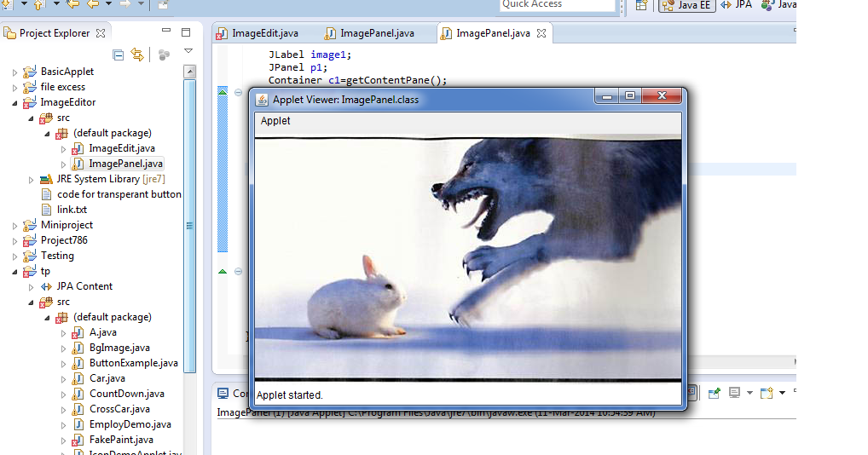This screenshot has height=455, width=868.
Task: Expand the Project786 project
Action: click(14, 241)
